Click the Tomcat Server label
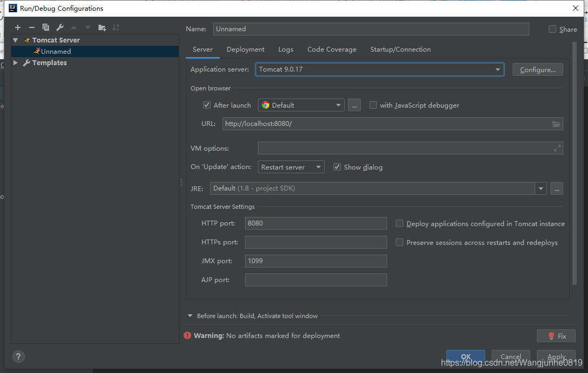Screen dimensions: 588x373 pos(56,40)
